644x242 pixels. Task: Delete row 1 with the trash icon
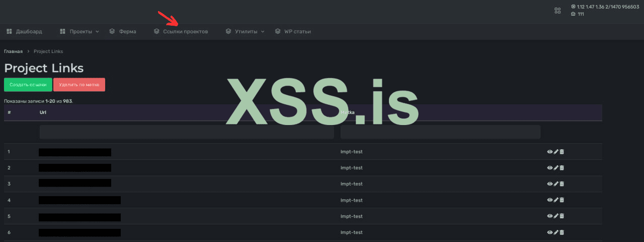pos(562,152)
